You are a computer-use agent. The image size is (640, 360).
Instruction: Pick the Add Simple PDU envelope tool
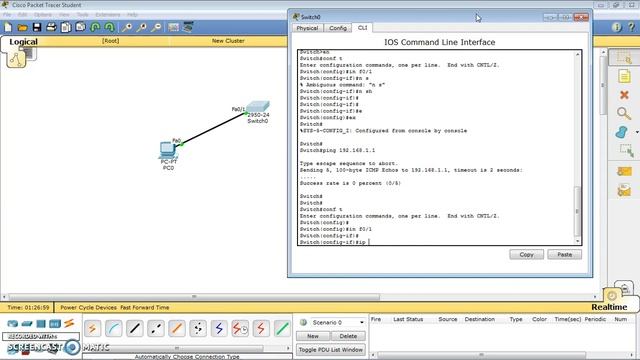(x=624, y=171)
